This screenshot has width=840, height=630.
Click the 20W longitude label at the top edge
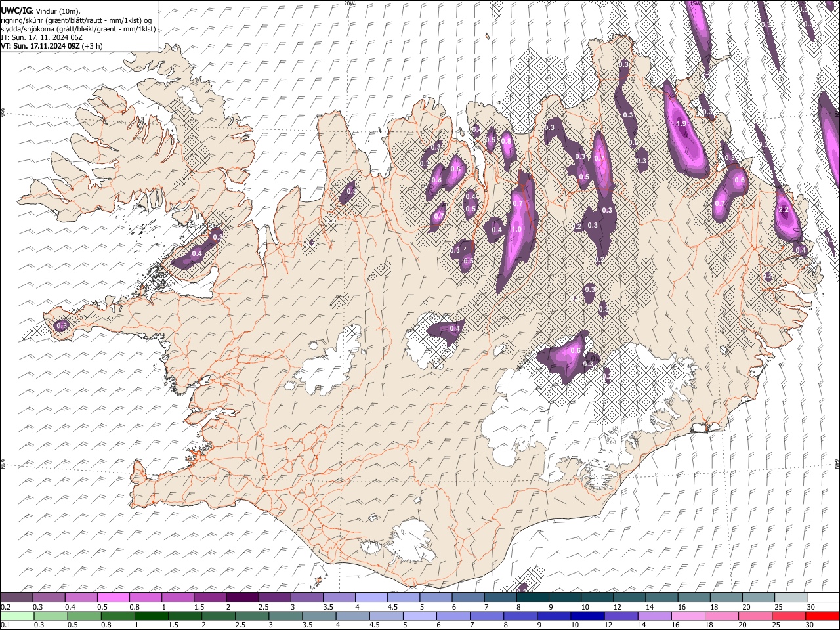[349, 3]
